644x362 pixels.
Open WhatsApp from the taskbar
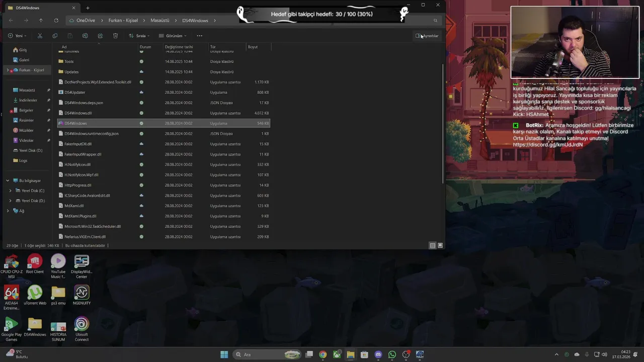coord(392,354)
